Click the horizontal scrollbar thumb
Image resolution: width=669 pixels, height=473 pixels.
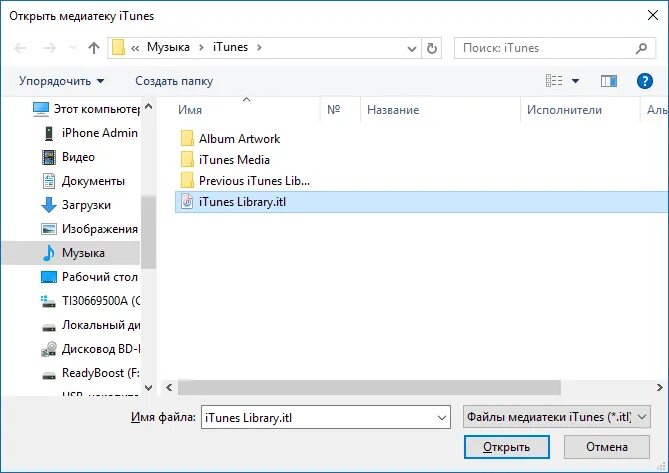click(x=369, y=388)
